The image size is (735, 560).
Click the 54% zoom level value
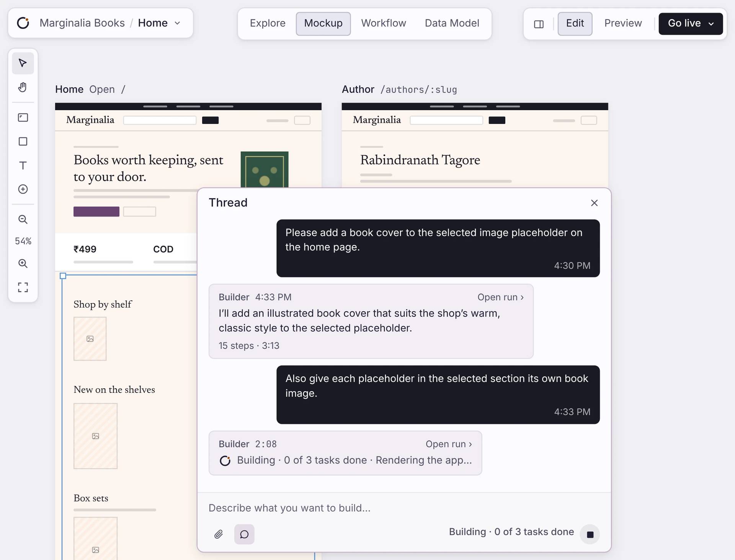23,241
